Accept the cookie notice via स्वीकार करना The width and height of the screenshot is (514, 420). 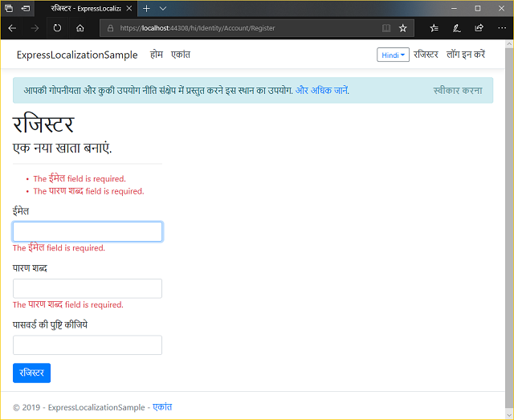pyautogui.click(x=457, y=90)
